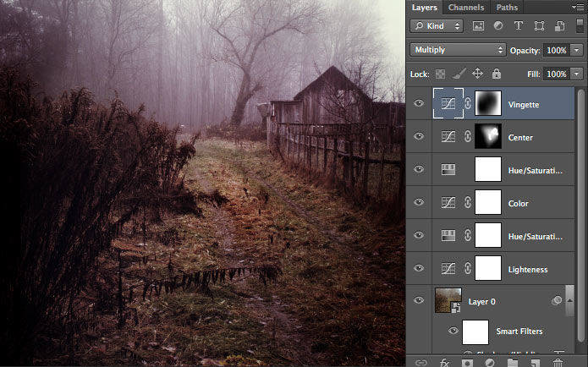Screen dimensions: 588x367
Task: Toggle the layer filtering switch
Action: coord(580,26)
